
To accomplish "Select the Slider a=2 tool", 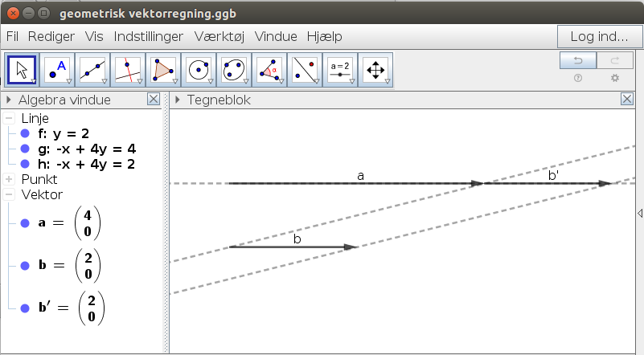I will tap(339, 70).
